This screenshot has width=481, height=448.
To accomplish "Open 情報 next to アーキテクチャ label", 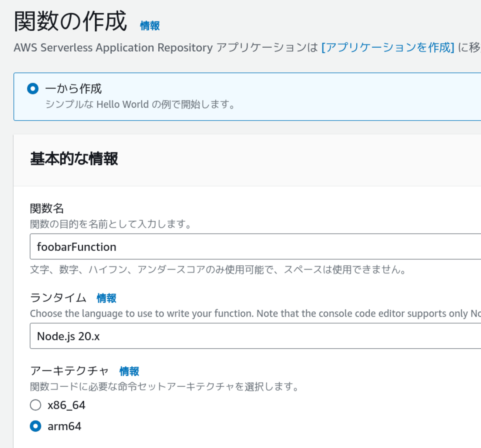I will point(129,371).
